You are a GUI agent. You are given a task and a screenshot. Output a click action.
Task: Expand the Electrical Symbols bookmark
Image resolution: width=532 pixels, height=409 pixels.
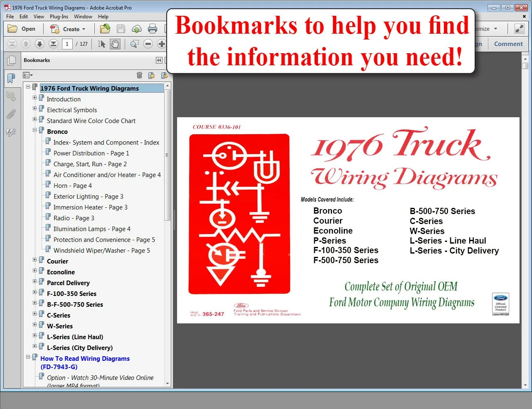(x=35, y=108)
